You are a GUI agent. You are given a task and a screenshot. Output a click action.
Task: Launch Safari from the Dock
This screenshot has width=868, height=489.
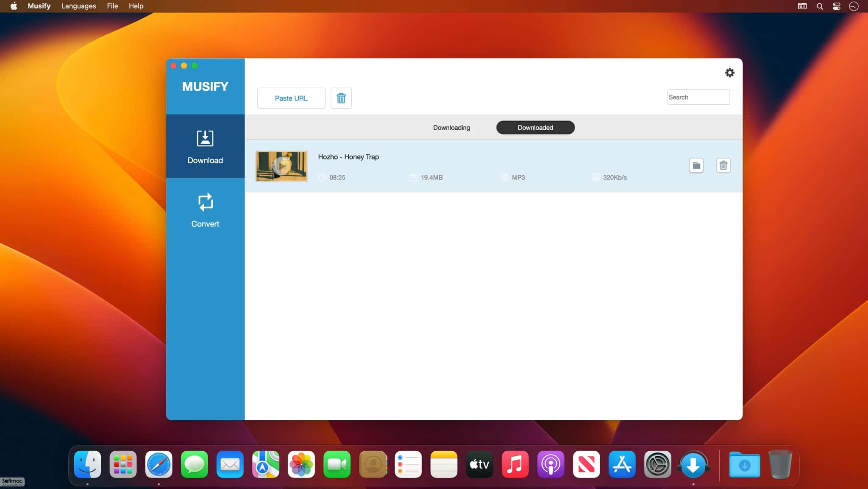159,464
